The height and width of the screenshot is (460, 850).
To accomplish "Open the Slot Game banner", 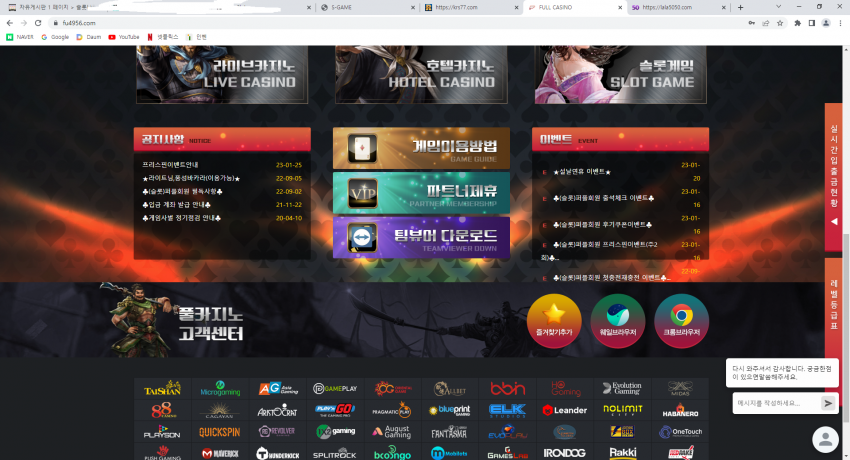I will (x=621, y=74).
